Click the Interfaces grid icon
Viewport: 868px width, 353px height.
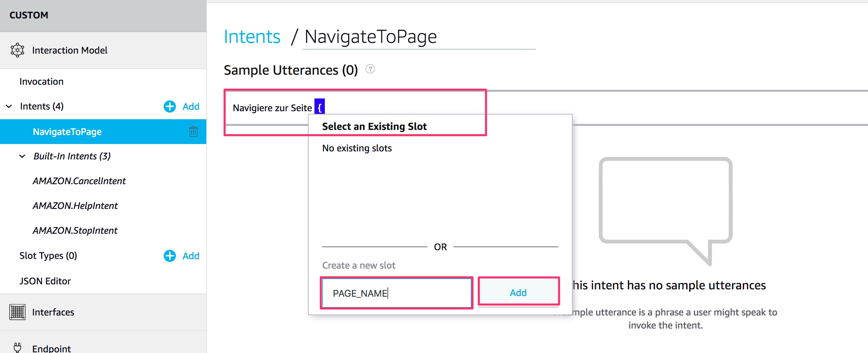[x=17, y=312]
